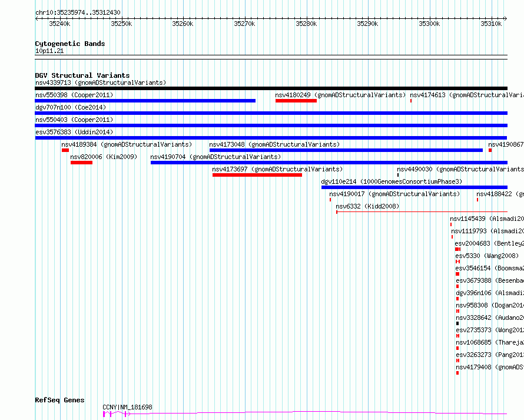This screenshot has width=524, height=420.
Task: Open the dgv707n100 (Coe2014) label
Action: (x=71, y=107)
